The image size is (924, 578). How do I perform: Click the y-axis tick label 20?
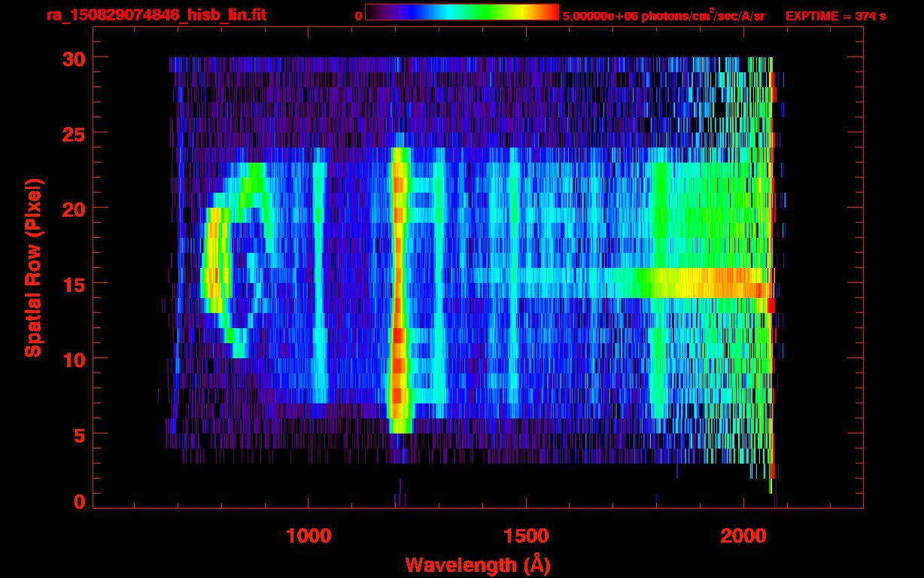[x=74, y=208]
